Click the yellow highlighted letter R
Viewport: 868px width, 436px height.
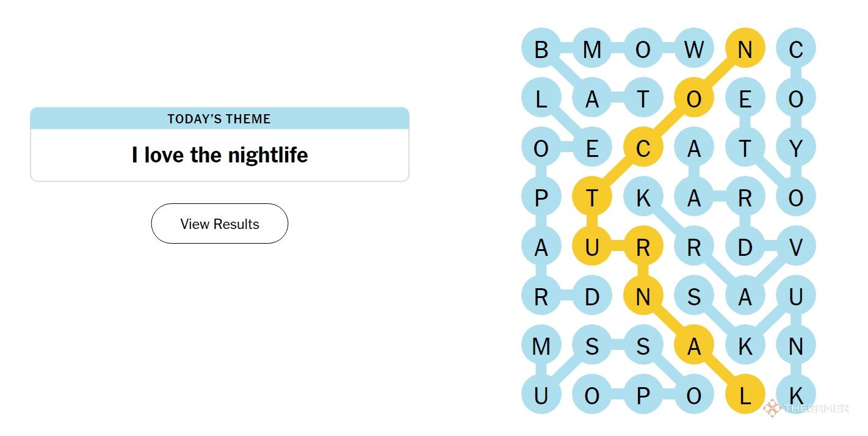(x=643, y=247)
